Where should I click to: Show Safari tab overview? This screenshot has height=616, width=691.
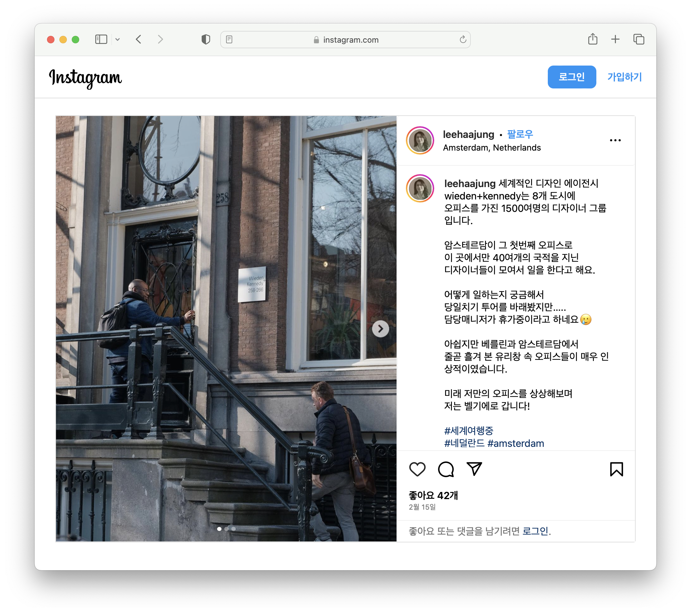pyautogui.click(x=638, y=40)
